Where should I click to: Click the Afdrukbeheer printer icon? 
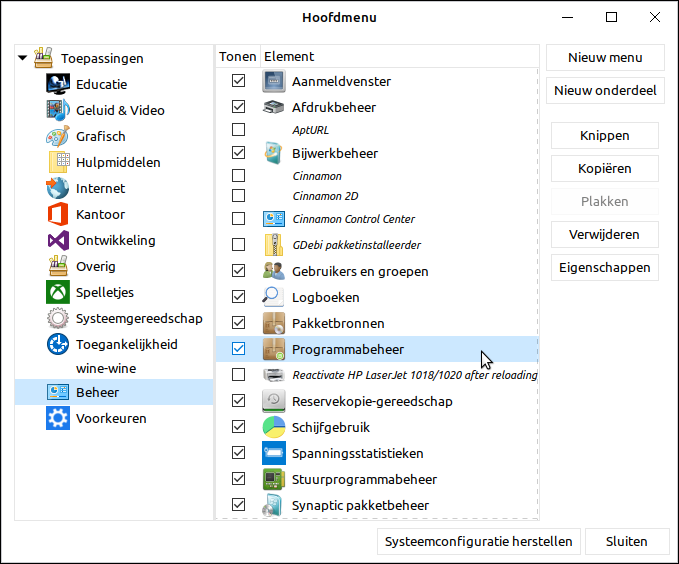click(x=274, y=107)
